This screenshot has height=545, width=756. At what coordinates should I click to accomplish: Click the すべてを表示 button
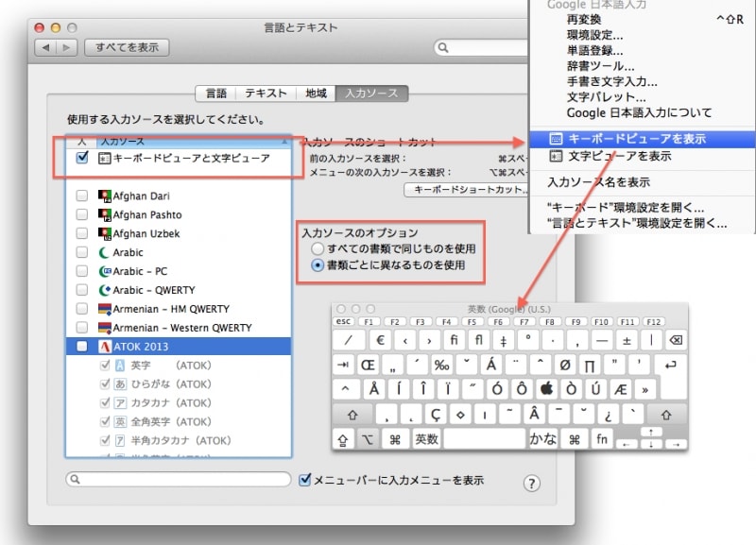coord(126,47)
